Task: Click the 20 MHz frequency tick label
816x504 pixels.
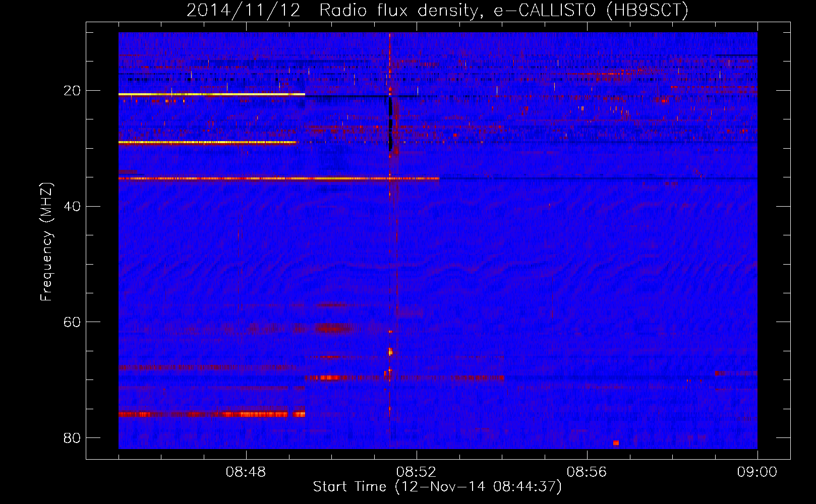Action: 72,91
